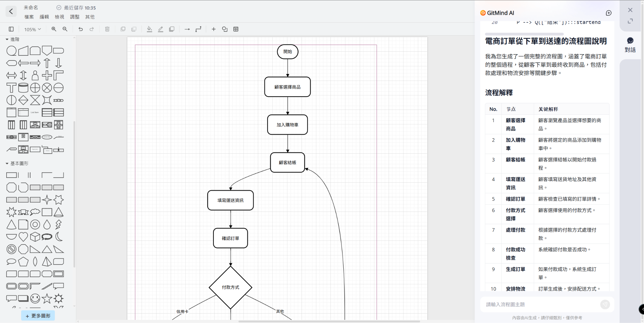
Task: Select the fill color bucket tool
Action: tap(149, 29)
